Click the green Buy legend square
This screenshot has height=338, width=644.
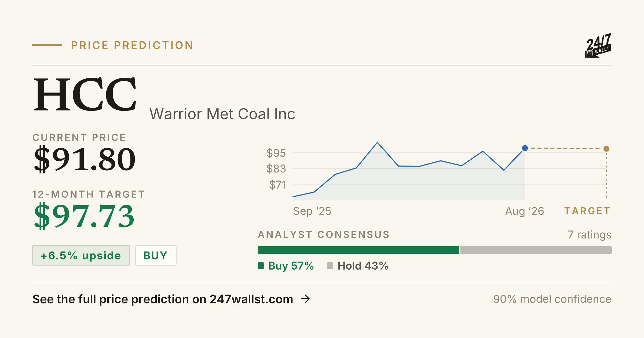(x=261, y=266)
